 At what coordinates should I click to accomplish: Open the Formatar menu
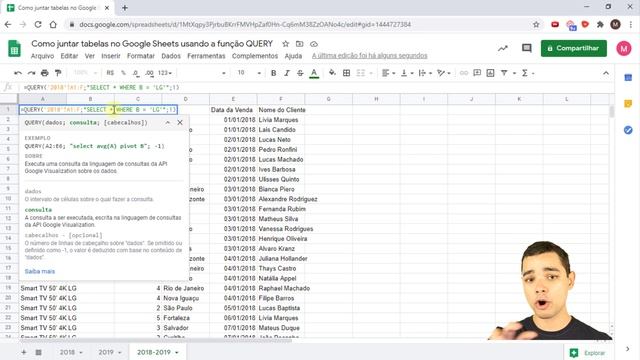pyautogui.click(x=141, y=56)
